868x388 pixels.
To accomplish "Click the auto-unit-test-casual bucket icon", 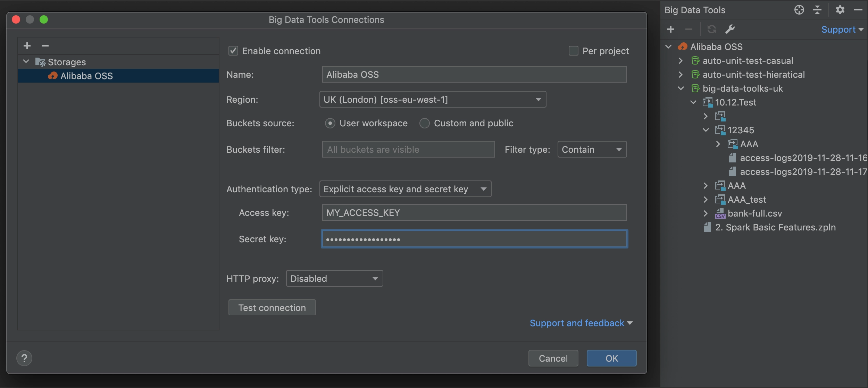I will point(695,61).
